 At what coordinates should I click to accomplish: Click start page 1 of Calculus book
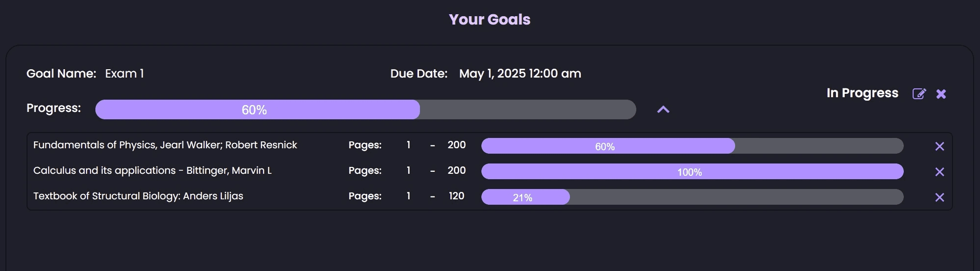coord(408,170)
